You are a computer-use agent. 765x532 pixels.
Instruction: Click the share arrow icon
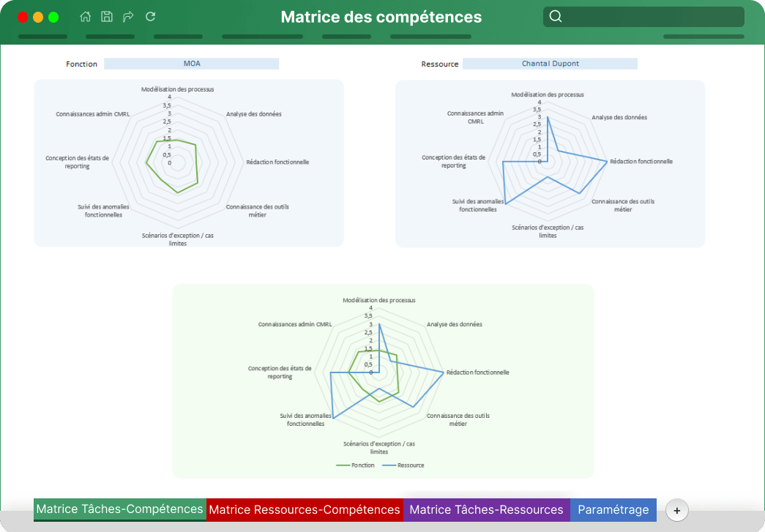[x=128, y=17]
